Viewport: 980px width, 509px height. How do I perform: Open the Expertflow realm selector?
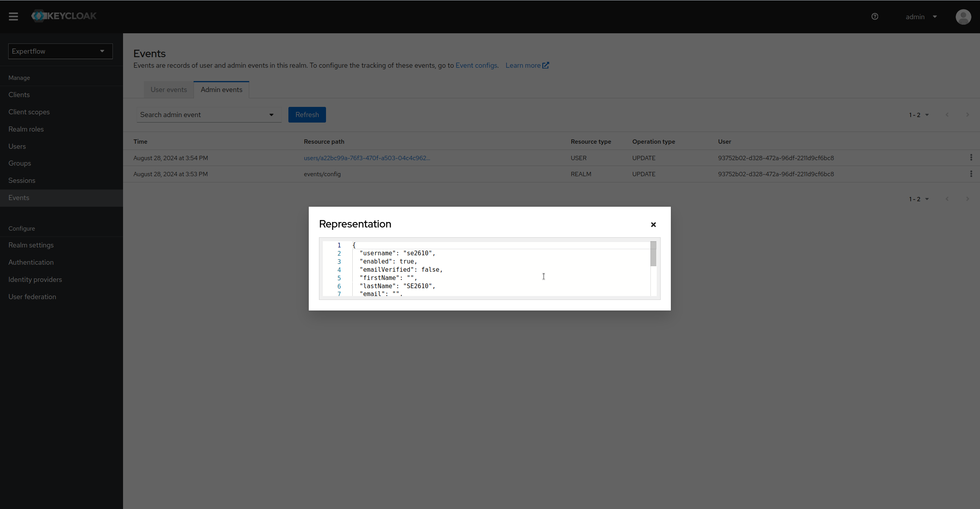(x=60, y=51)
